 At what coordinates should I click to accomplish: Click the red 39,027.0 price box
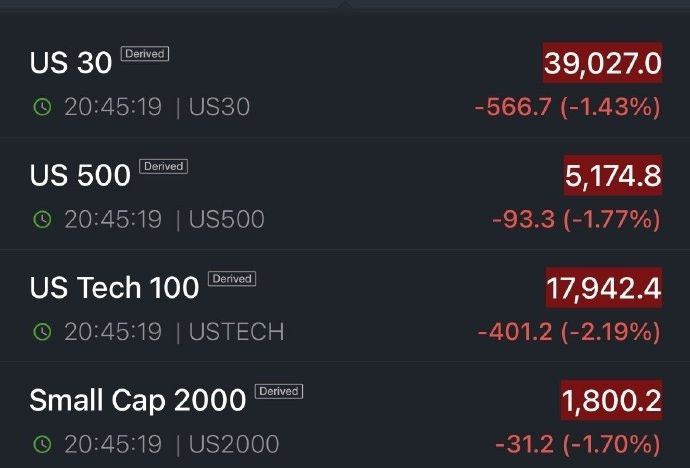[602, 63]
